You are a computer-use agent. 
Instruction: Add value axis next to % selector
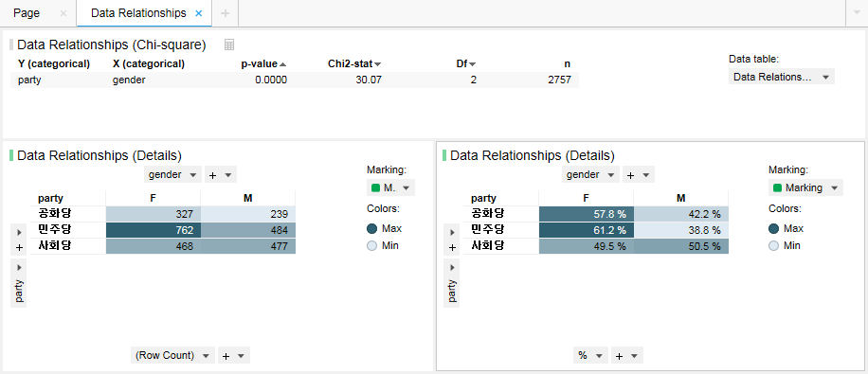[627, 355]
